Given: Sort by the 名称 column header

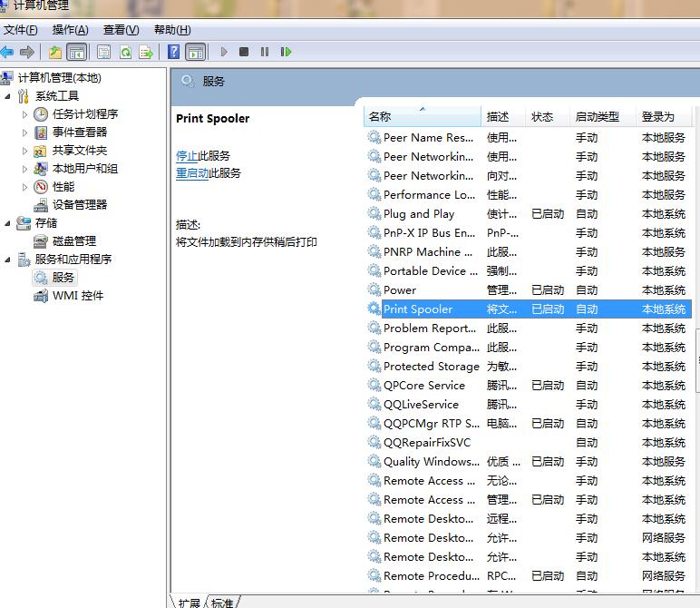Looking at the screenshot, I should coord(423,116).
